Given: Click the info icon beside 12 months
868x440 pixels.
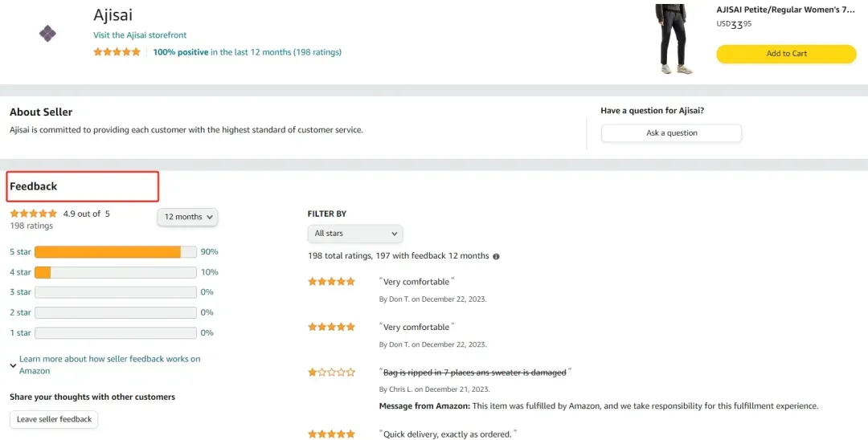Looking at the screenshot, I should [496, 256].
